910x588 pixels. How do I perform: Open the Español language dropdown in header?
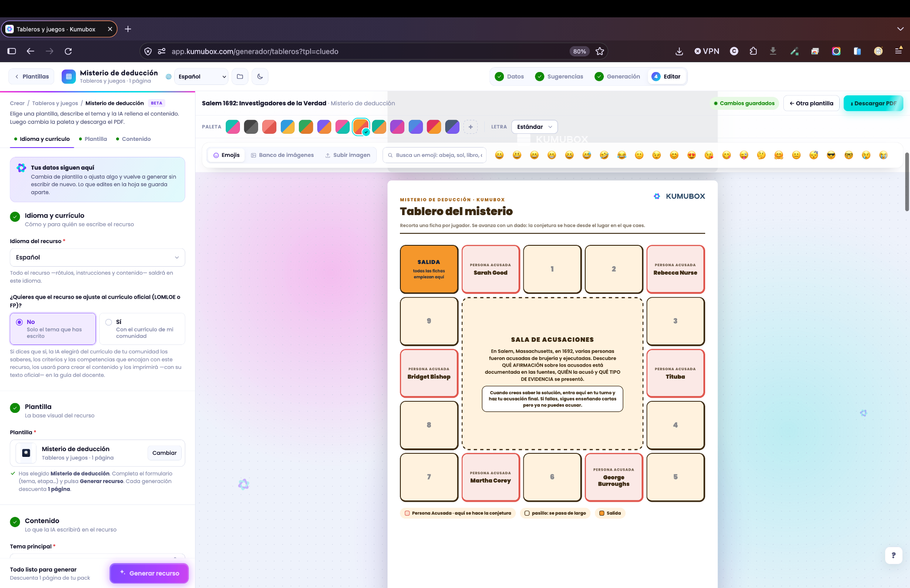coord(201,76)
